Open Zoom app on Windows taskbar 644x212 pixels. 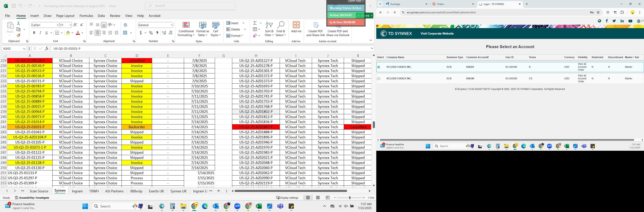(x=237, y=206)
